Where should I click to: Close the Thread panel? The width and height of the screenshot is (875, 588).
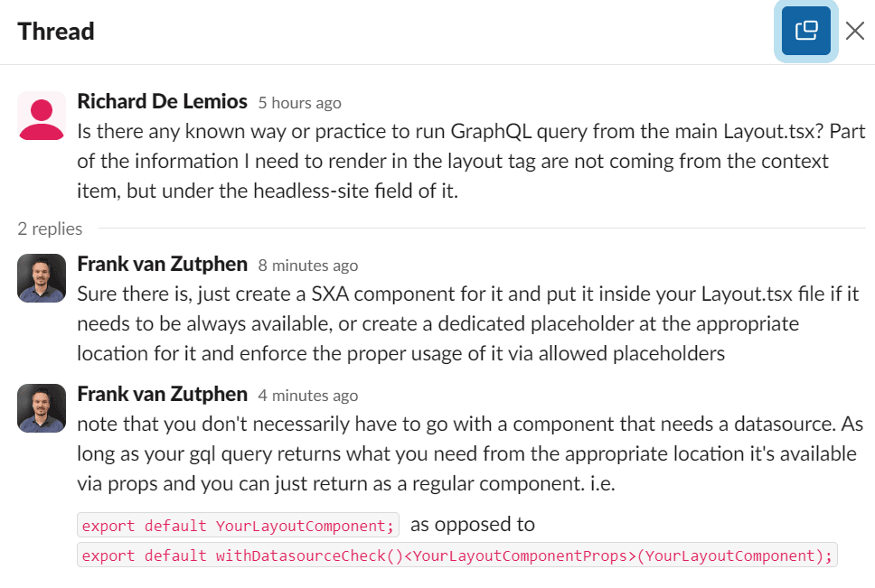[x=855, y=32]
